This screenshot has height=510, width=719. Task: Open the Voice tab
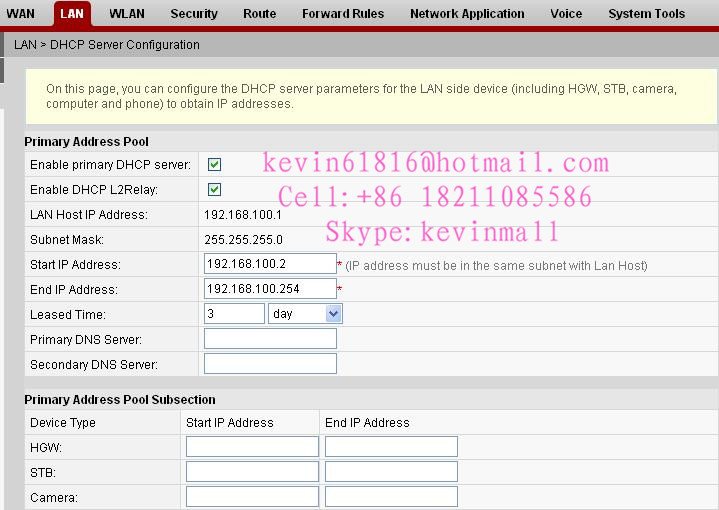[x=566, y=14]
